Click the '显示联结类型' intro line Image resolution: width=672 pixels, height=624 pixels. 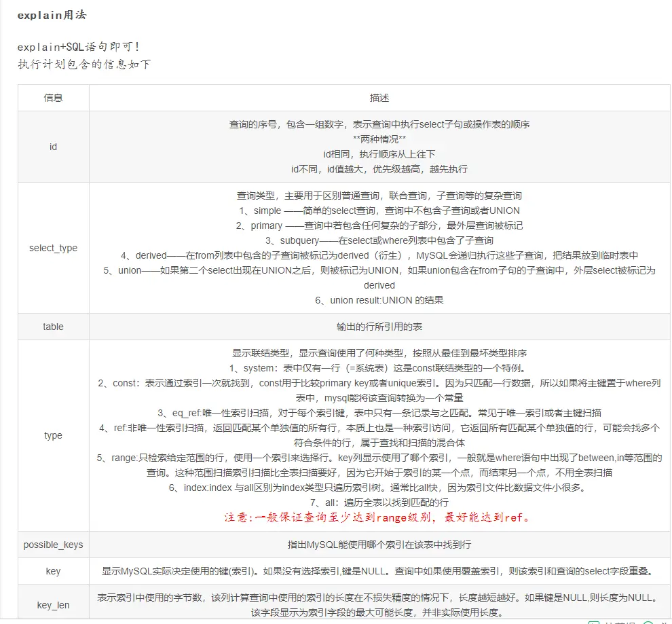click(379, 353)
